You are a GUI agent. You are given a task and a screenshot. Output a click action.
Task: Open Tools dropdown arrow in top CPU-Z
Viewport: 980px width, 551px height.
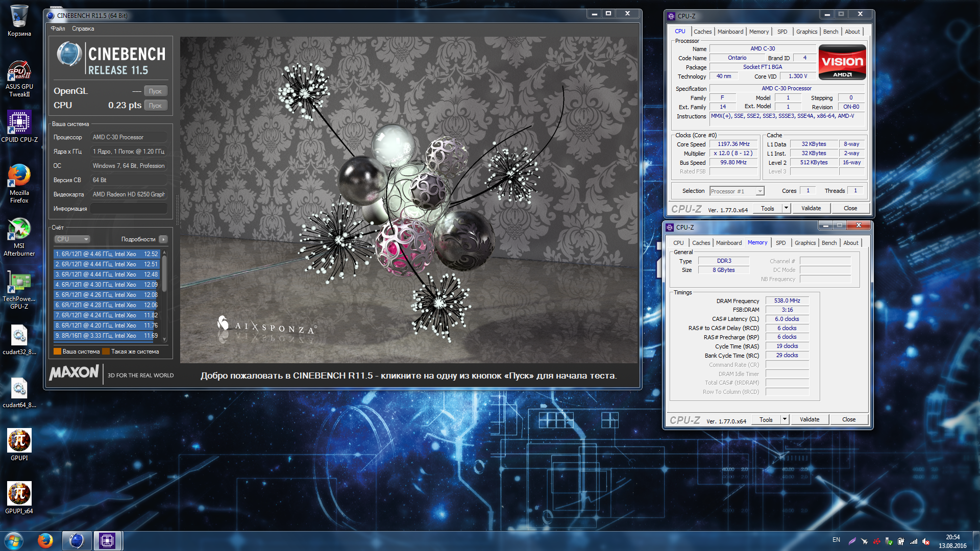tap(786, 208)
